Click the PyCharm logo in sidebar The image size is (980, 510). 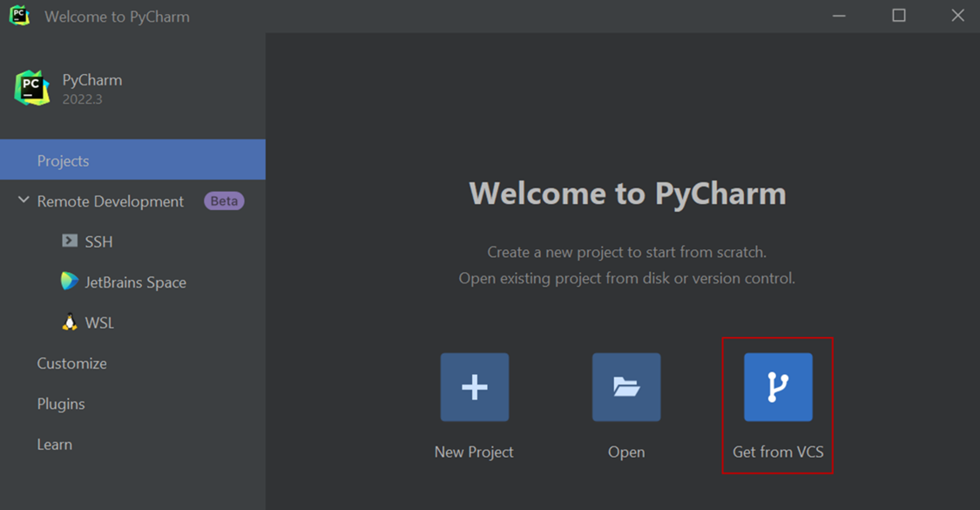tap(32, 88)
